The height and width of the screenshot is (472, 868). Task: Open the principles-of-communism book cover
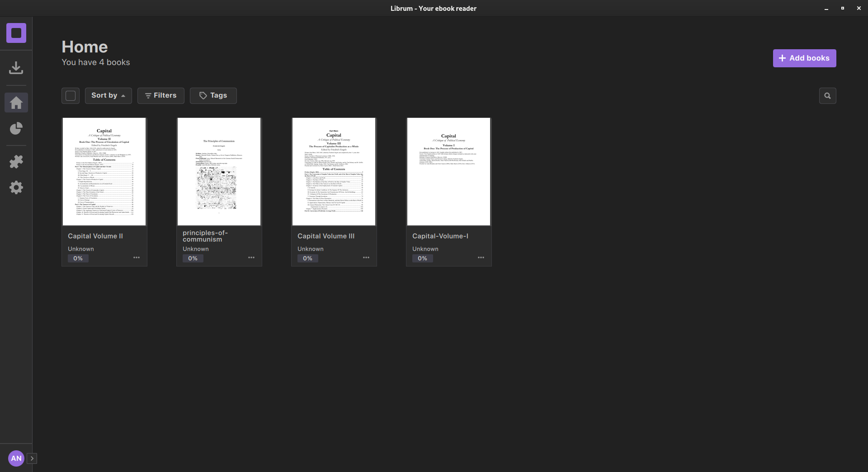click(219, 172)
